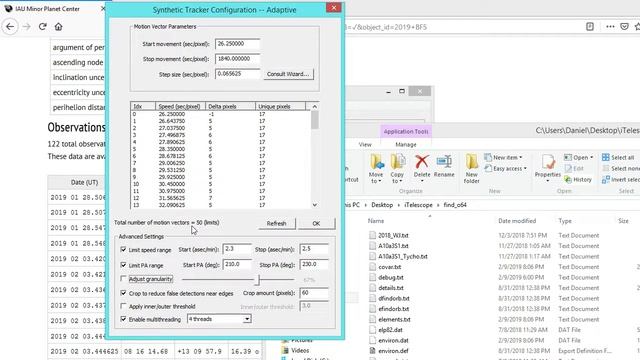Toggle Enable multithreading checkbox

[x=123, y=319]
